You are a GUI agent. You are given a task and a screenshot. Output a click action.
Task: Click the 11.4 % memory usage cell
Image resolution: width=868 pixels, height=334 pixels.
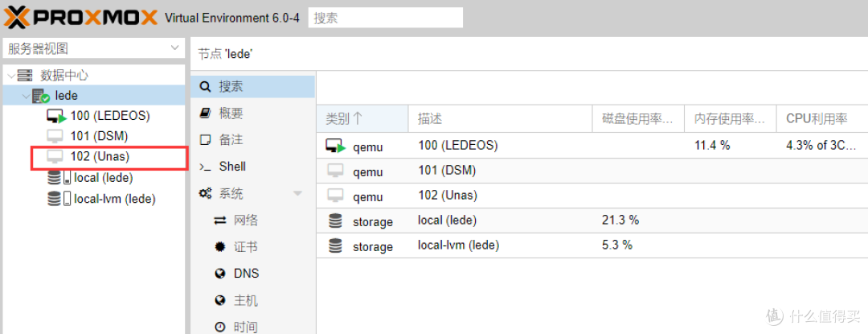(x=712, y=146)
